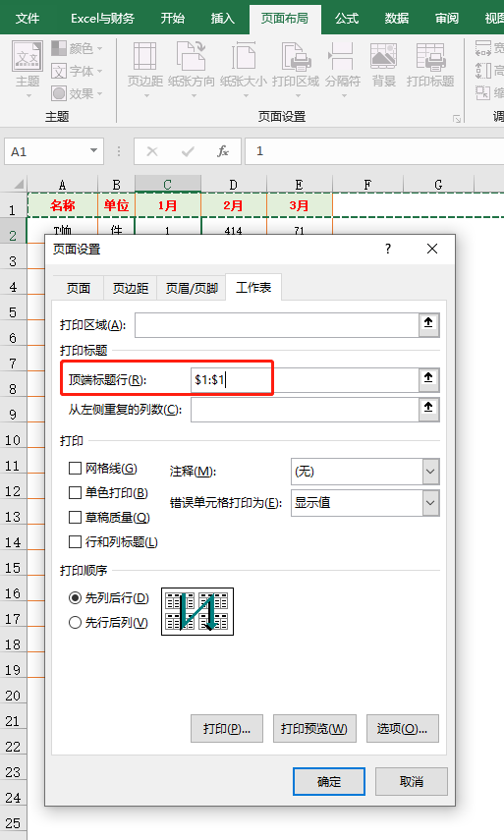Open the 开始 ribbon tab
This screenshot has width=504, height=840.
(x=173, y=19)
